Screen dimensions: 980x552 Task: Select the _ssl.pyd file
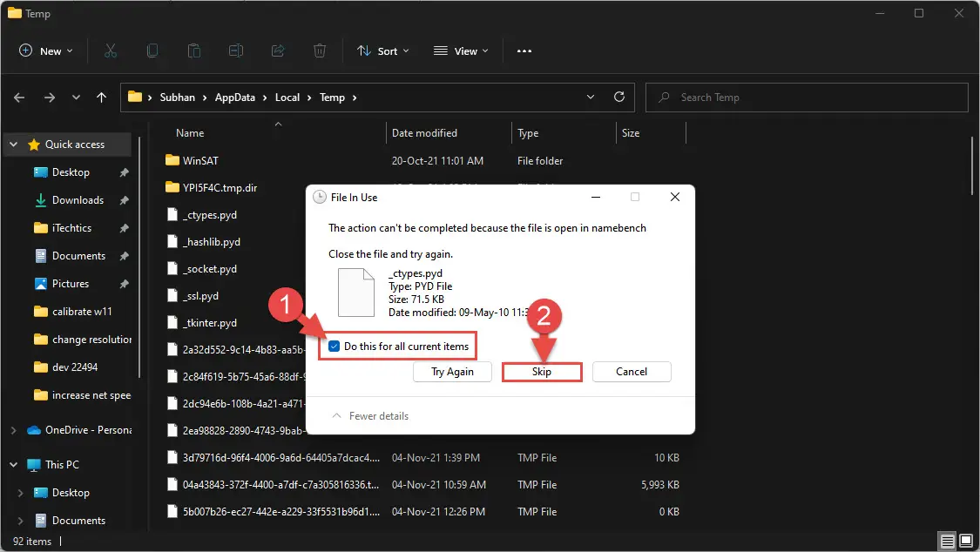200,296
